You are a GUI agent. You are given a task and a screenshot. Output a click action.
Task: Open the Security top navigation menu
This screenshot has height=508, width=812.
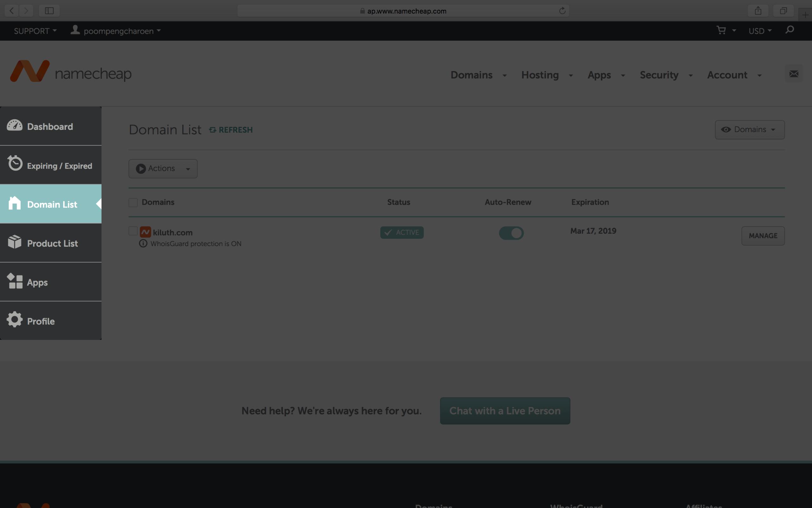click(x=659, y=75)
